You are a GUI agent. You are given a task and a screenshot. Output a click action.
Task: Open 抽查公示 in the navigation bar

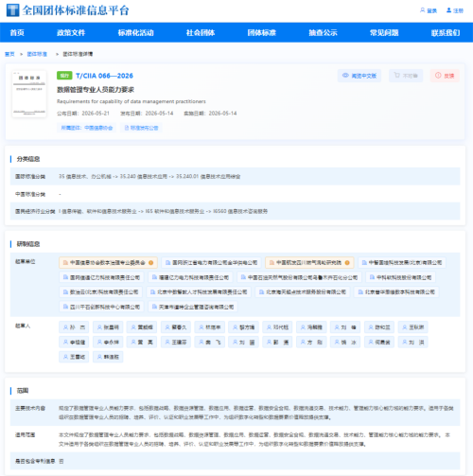pyautogui.click(x=323, y=32)
